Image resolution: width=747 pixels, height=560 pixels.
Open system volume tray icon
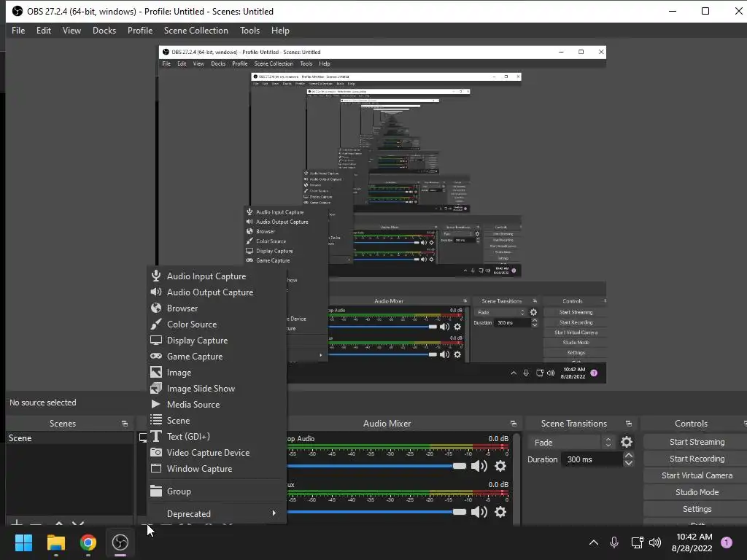tap(656, 542)
